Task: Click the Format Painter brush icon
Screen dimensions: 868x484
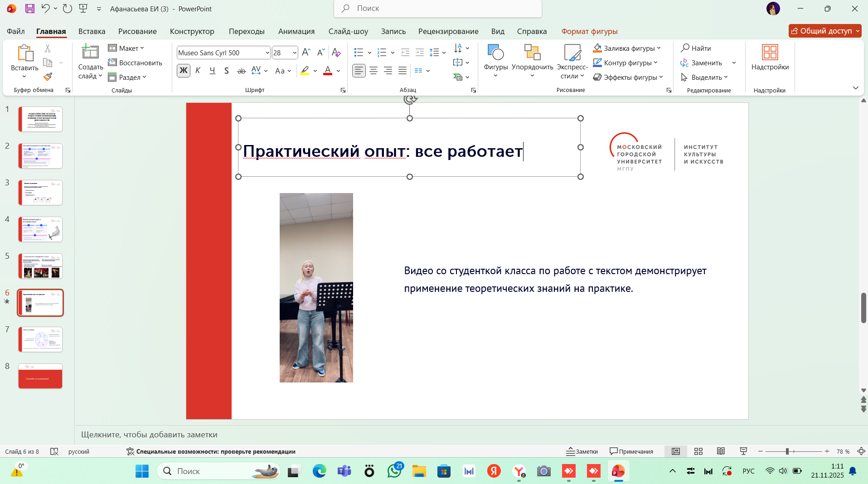Action: (x=48, y=77)
